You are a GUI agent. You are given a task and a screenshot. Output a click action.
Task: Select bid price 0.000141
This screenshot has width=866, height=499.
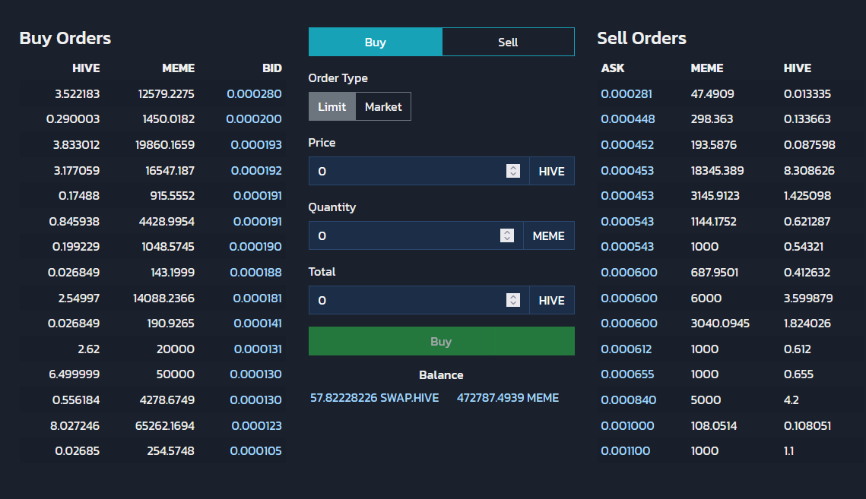coord(257,323)
